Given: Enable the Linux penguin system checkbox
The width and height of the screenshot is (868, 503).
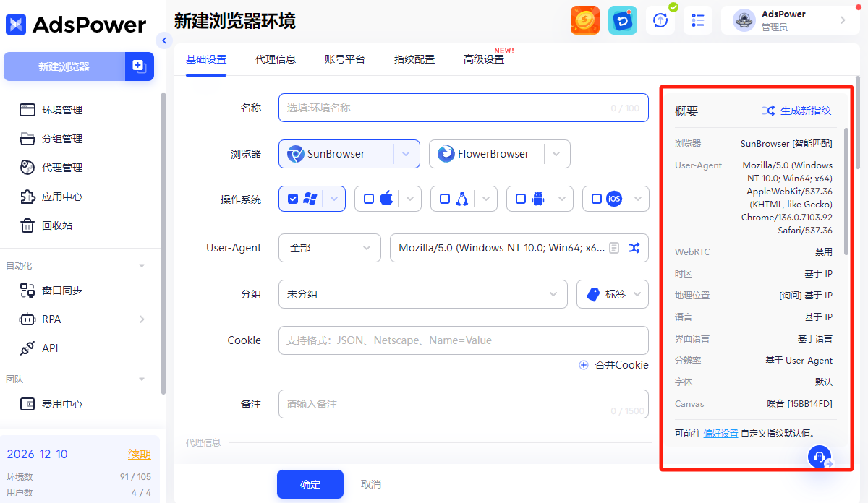Looking at the screenshot, I should (x=445, y=199).
